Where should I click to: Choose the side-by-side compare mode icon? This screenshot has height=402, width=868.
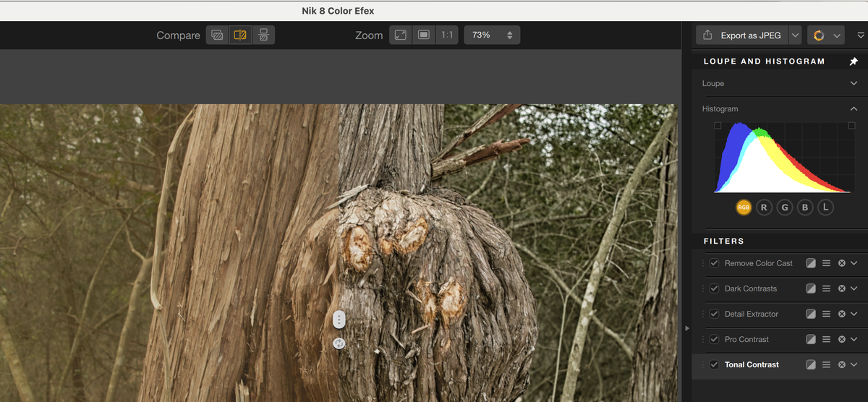(263, 35)
